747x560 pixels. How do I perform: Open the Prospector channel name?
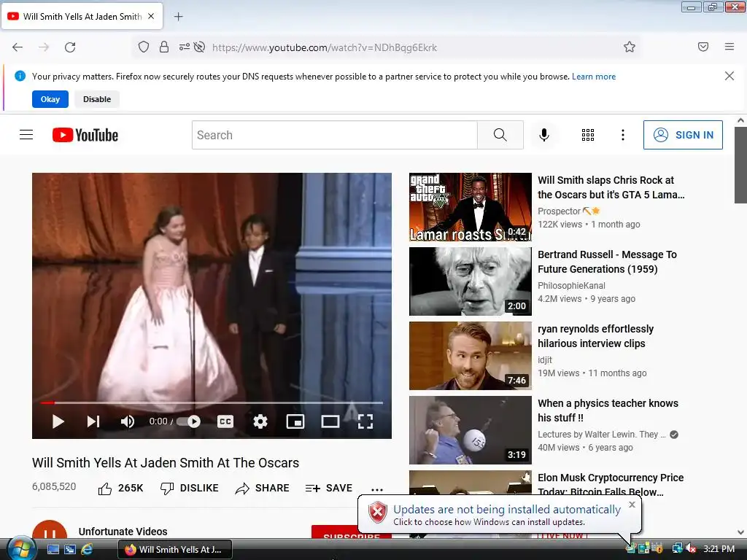pyautogui.click(x=560, y=211)
